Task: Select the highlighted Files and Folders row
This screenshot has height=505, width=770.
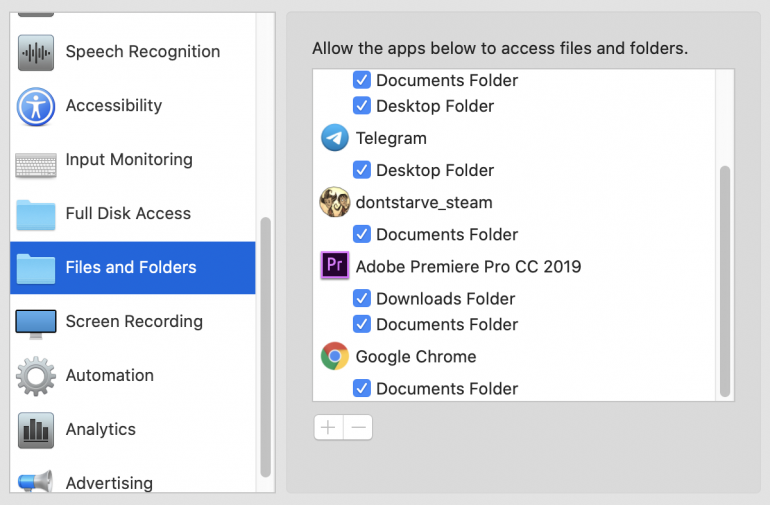Action: point(133,268)
